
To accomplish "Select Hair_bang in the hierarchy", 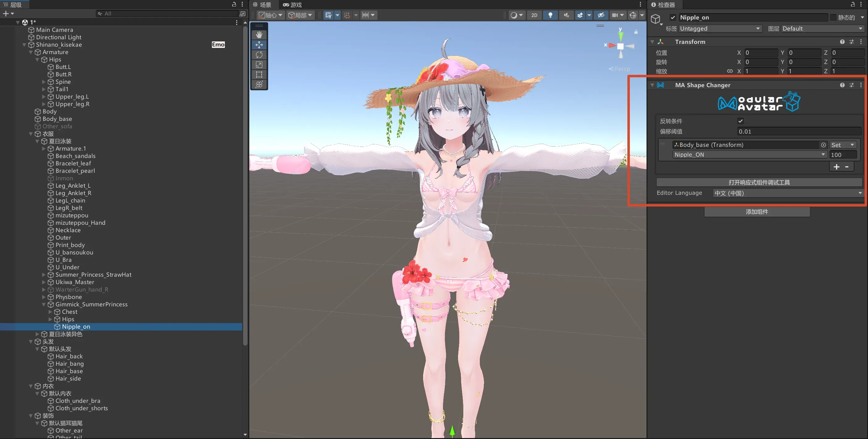I will tap(70, 364).
